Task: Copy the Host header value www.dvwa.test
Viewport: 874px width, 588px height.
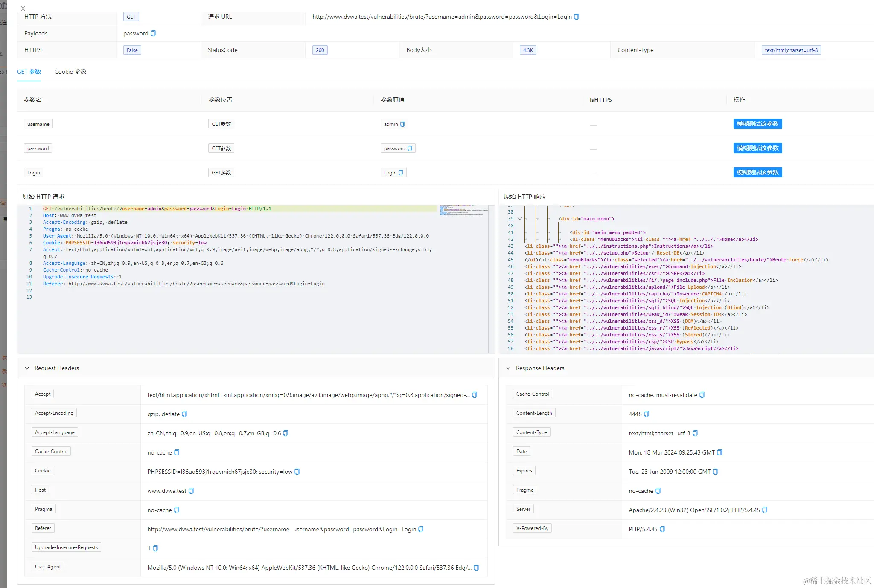Action: 191,491
